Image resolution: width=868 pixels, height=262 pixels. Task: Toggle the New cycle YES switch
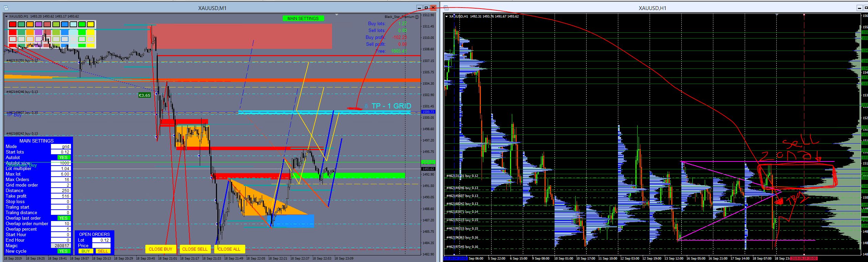tap(63, 251)
